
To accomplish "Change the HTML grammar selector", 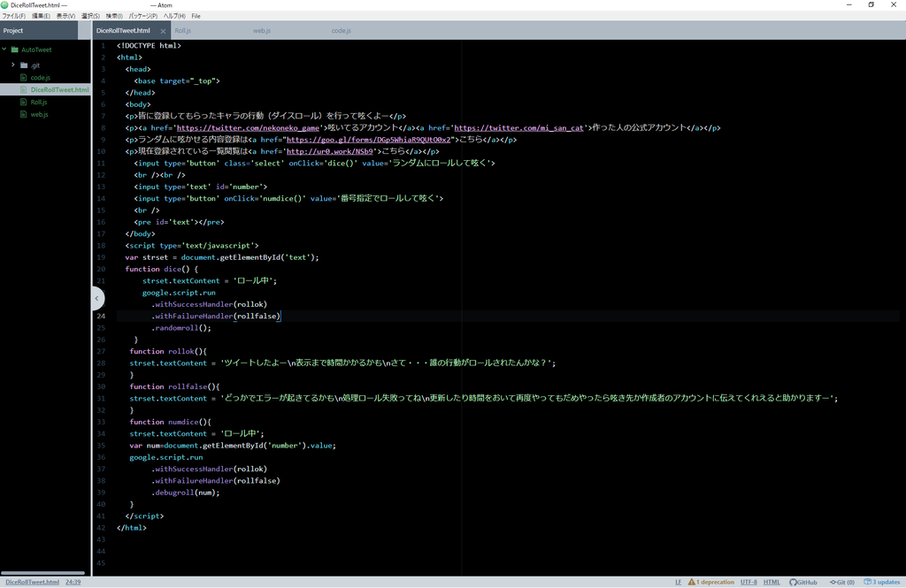I will tap(772, 582).
